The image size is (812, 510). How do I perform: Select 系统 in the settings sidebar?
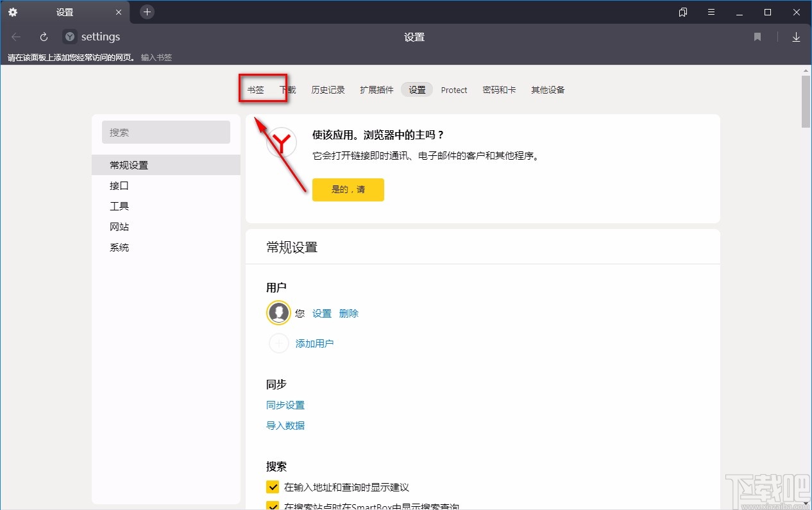point(119,247)
